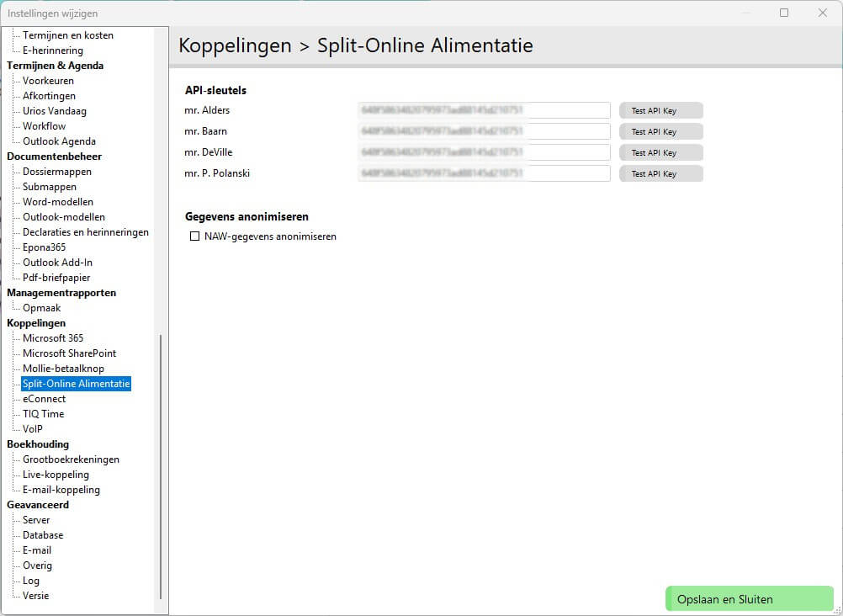
Task: Open Declaraties en herinneringen settings
Action: (x=86, y=232)
